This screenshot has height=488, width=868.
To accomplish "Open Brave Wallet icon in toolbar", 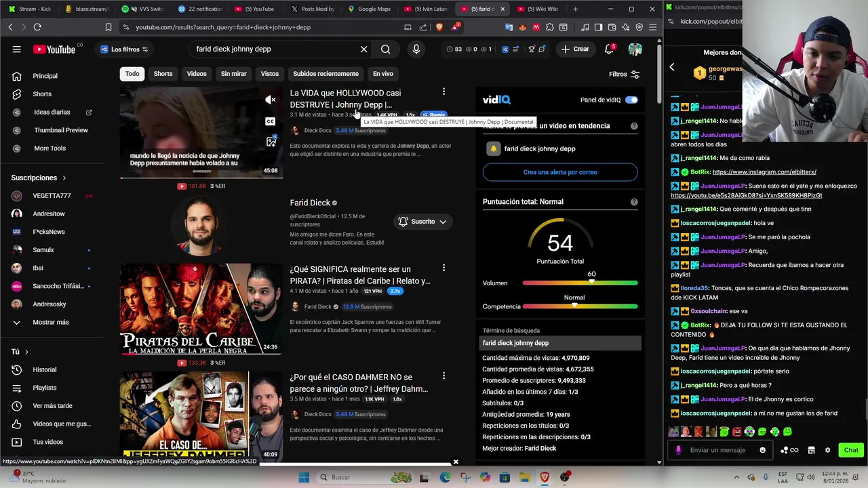I will tap(612, 27).
